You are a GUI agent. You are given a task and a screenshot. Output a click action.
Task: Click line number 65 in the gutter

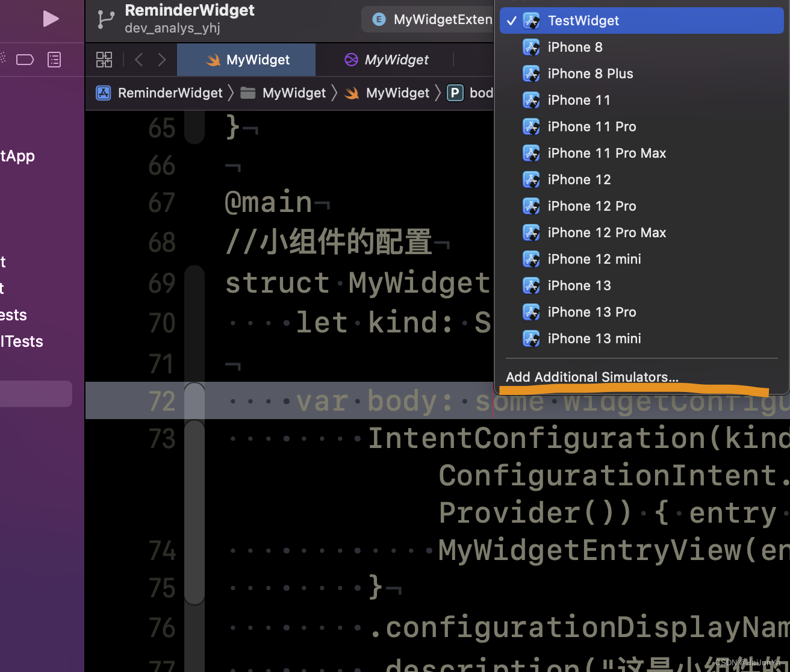pyautogui.click(x=162, y=128)
